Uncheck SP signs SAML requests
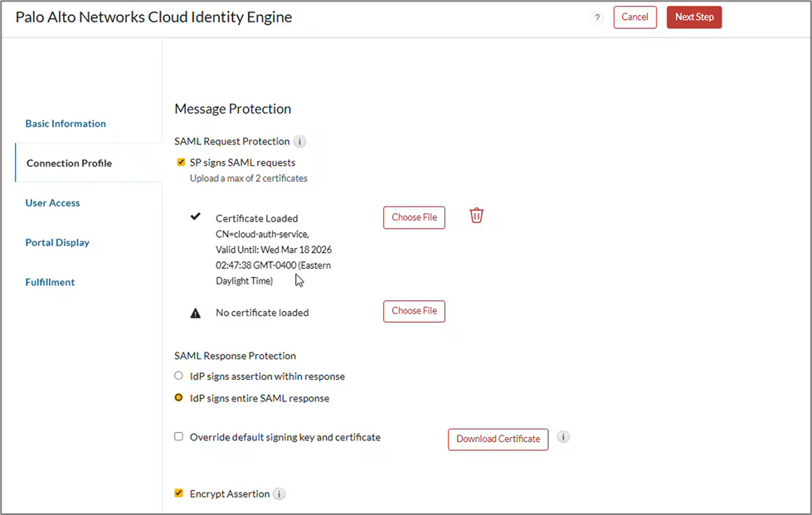Image resolution: width=812 pixels, height=515 pixels. point(181,163)
